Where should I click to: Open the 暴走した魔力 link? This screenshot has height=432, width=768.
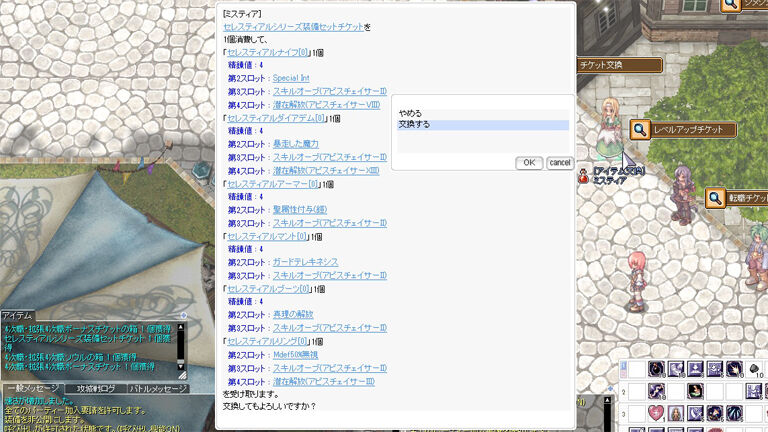coord(296,144)
